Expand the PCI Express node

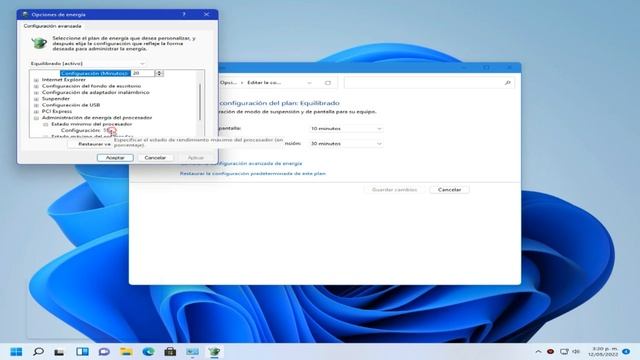(x=36, y=111)
